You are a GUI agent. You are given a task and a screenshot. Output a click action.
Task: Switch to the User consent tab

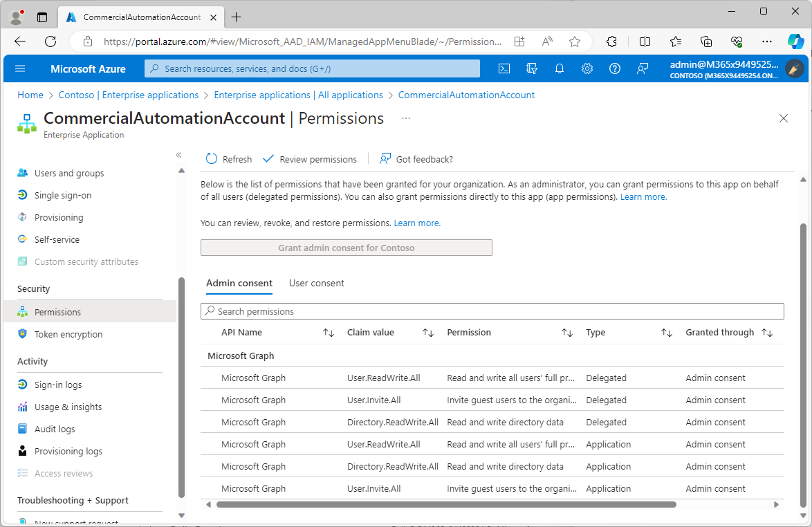point(316,283)
